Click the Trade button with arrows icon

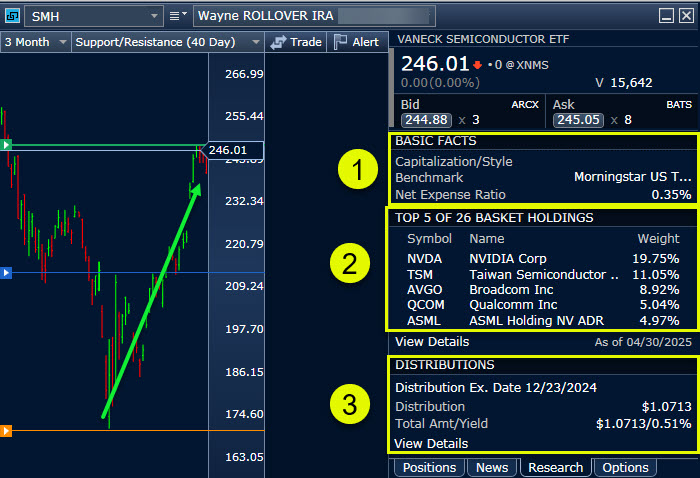tap(296, 42)
